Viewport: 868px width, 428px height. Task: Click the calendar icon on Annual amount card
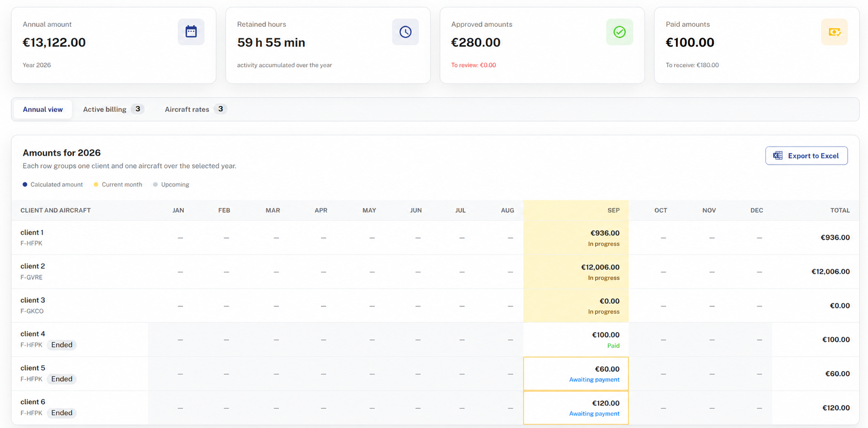pyautogui.click(x=191, y=32)
